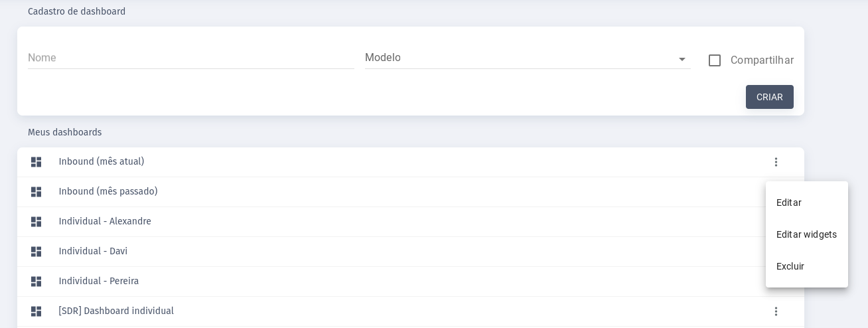Click dashboard icon beside Individual - Pereira
Screen dimensions: 868x328
pos(36,282)
